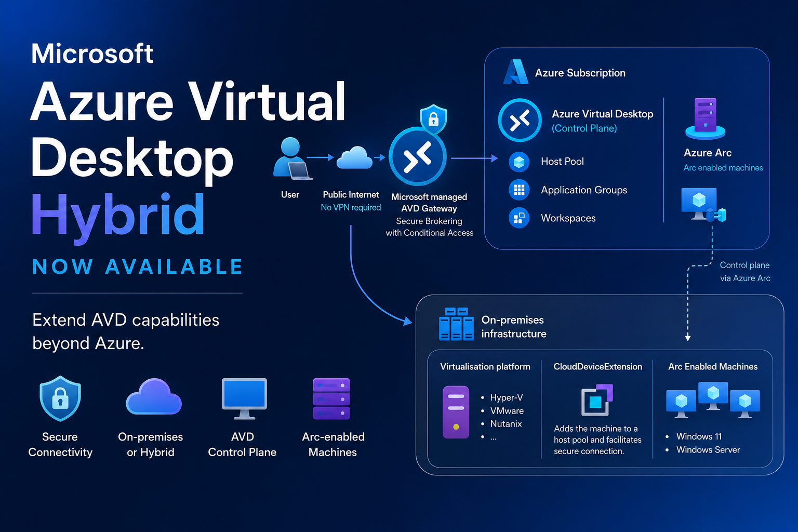Select the CloudDeviceExtension squares icon
Image resolution: width=798 pixels, height=532 pixels.
coord(597,400)
